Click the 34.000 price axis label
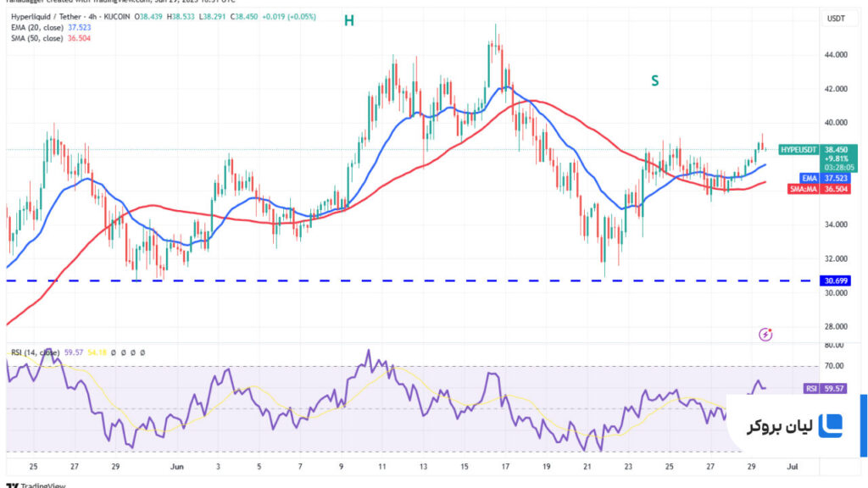 pyautogui.click(x=836, y=225)
